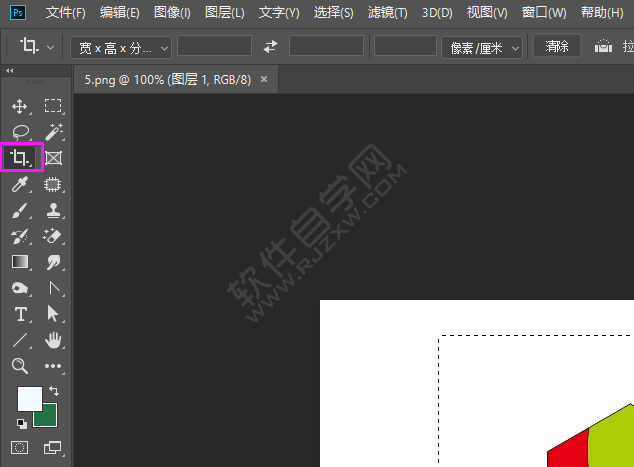Screen dimensions: 634x467
Task: Pick the Magic Wand tool
Action: click(53, 132)
